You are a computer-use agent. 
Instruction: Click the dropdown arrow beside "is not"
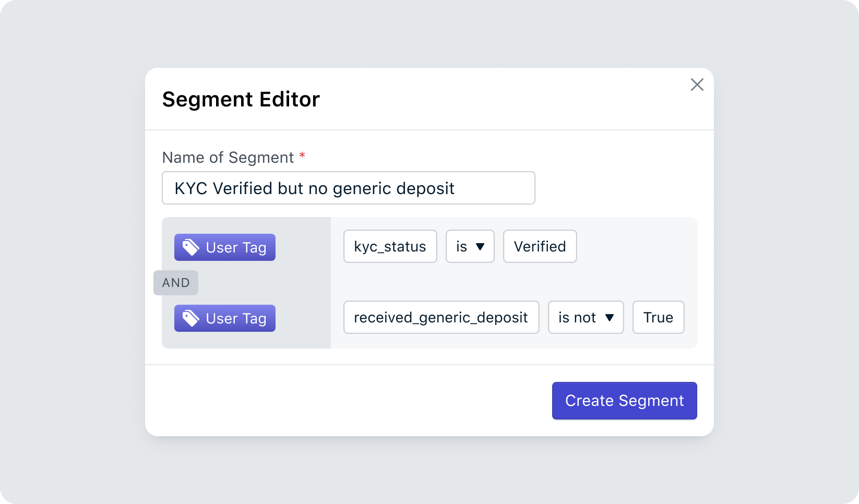click(x=610, y=317)
